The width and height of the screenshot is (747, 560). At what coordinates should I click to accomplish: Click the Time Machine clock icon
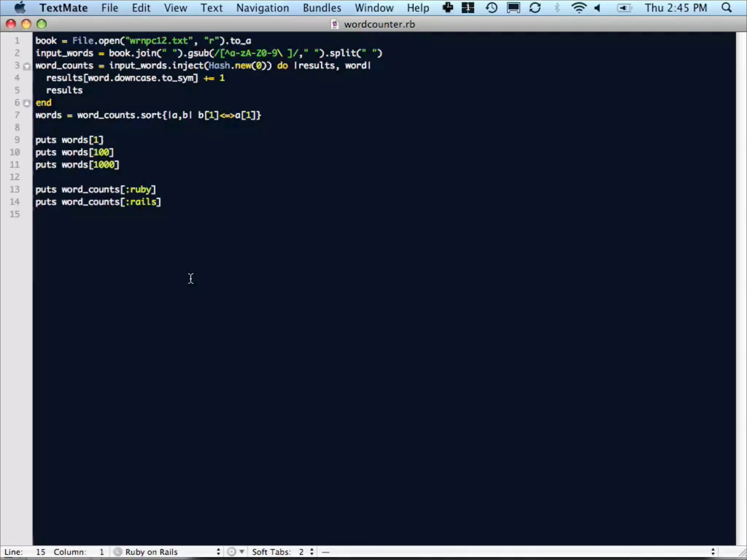pos(491,8)
